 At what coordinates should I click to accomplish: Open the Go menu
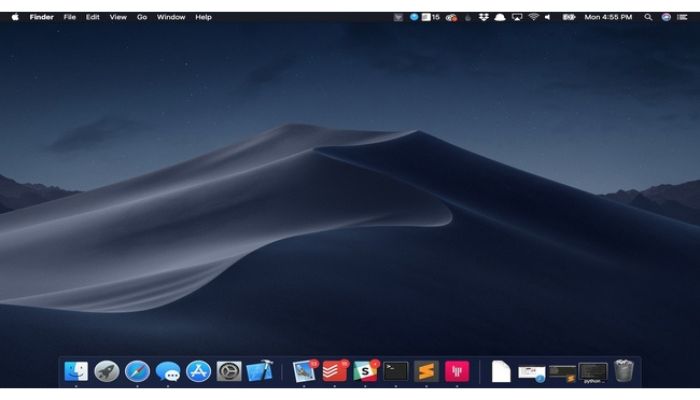click(142, 17)
